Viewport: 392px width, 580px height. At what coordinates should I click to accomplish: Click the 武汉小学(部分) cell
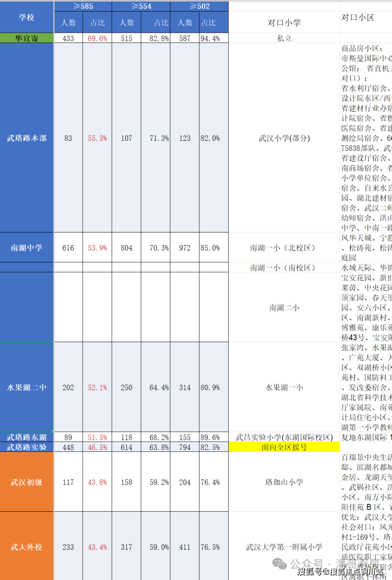coord(284,138)
